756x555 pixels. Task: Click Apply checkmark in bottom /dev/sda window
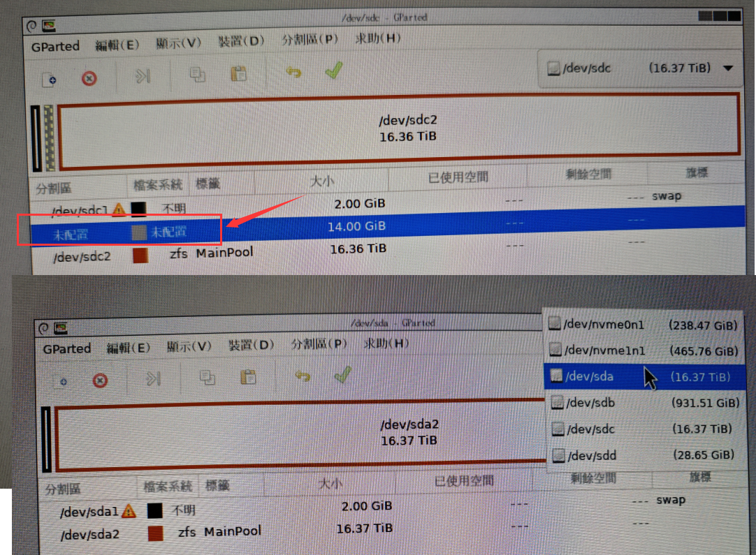pos(343,374)
